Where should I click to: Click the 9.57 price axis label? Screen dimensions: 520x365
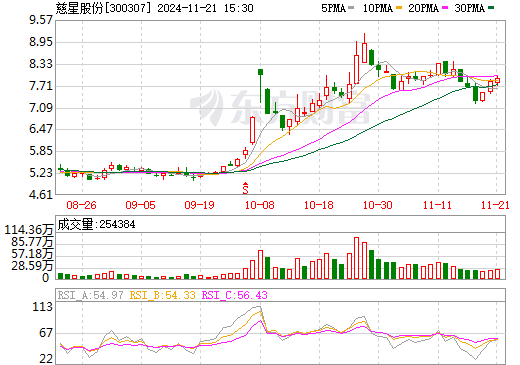[41, 20]
